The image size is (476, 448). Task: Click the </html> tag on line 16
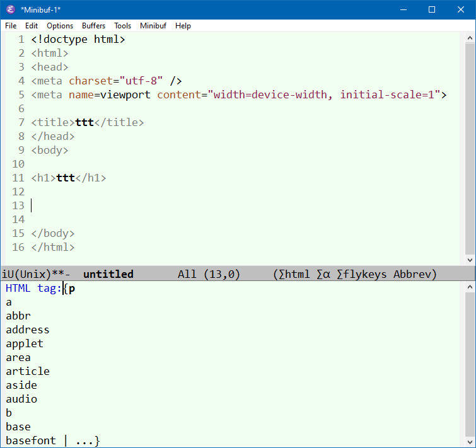[53, 247]
